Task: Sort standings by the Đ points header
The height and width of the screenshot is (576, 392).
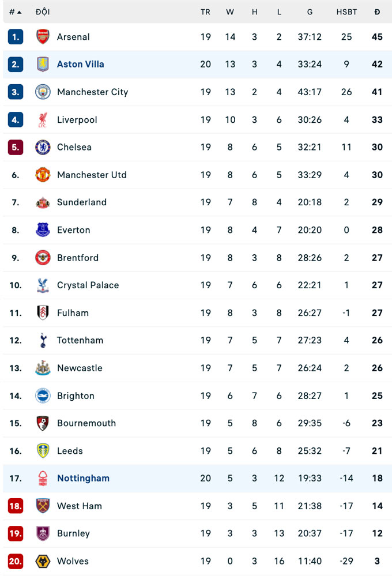Action: (377, 12)
